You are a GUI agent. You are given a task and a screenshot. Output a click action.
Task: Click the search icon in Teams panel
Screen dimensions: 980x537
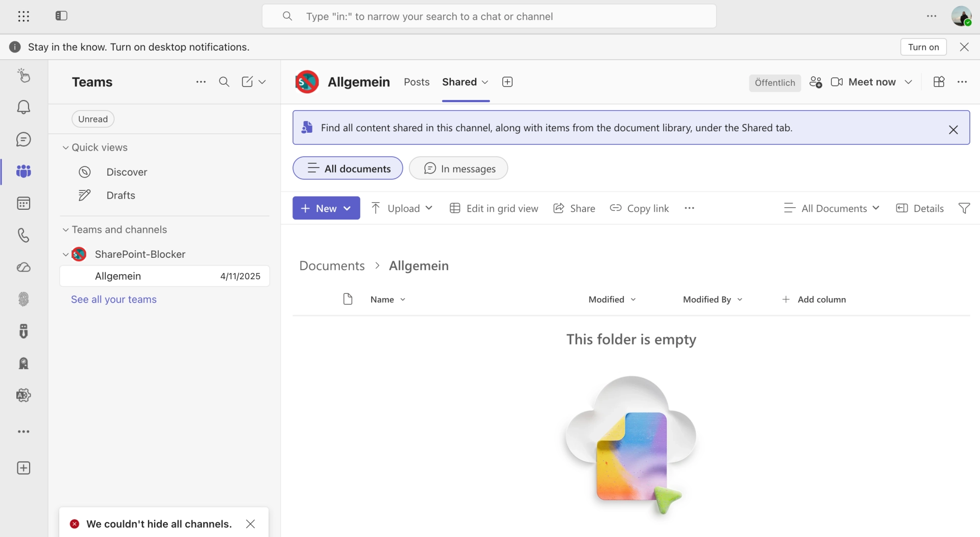coord(224,82)
